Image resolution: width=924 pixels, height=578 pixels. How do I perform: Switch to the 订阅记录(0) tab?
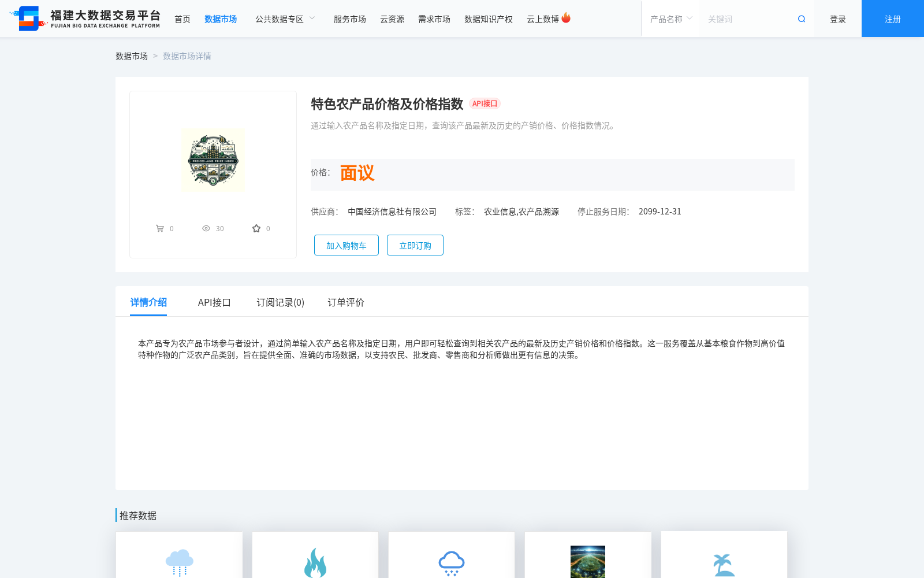coord(281,302)
